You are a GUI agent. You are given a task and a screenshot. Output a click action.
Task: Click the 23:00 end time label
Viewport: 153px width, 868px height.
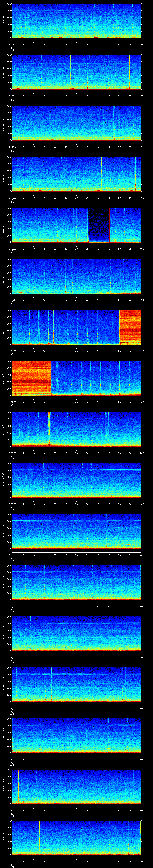click(x=141, y=453)
